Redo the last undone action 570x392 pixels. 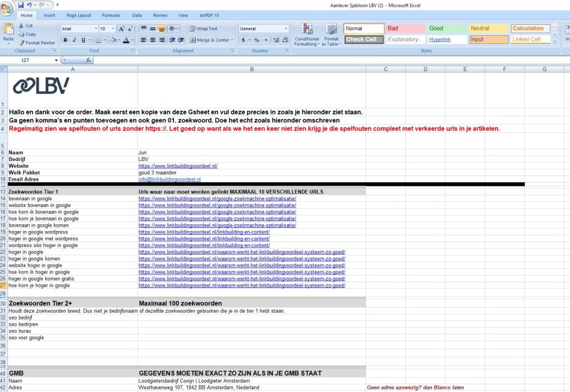point(42,5)
